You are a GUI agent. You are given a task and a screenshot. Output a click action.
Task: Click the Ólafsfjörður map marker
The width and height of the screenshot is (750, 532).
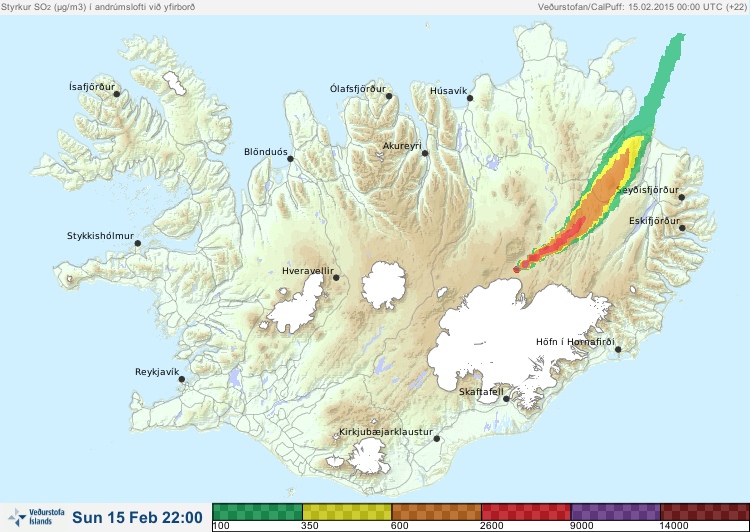389,96
